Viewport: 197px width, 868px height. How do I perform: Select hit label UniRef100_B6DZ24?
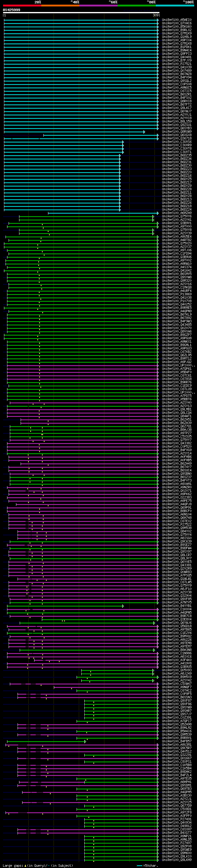tap(177, 210)
